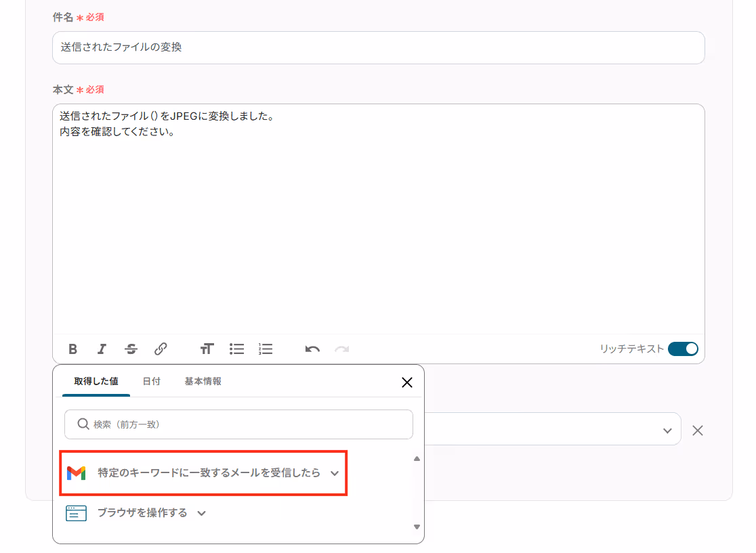Undo the last edit
The image size is (756, 553).
coord(312,349)
